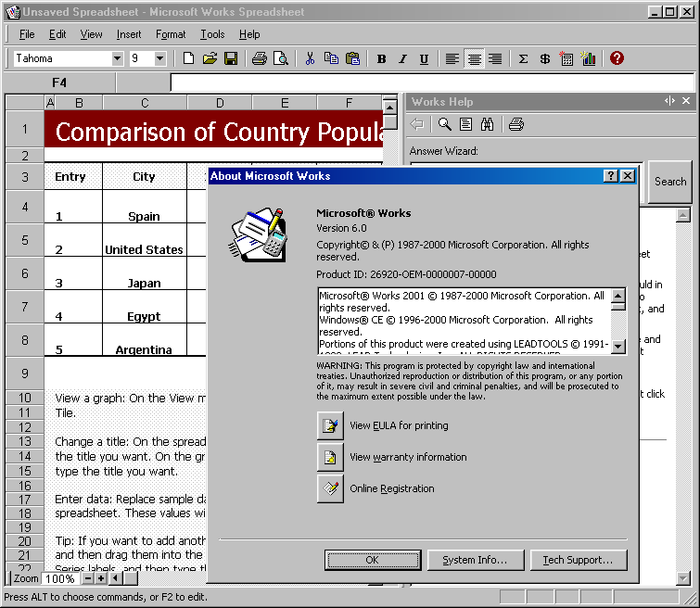Click the dialog's question mark help button
Viewport: 700px width, 608px height.
click(611, 176)
